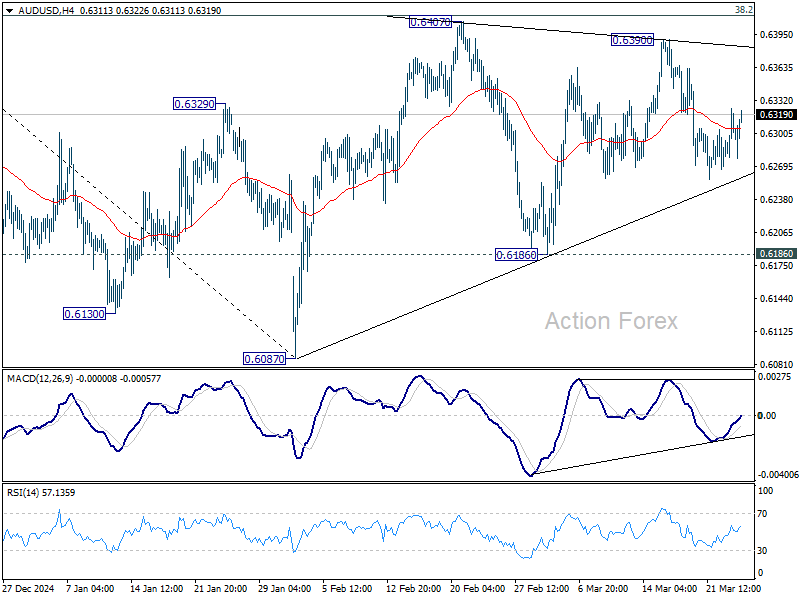Select the 0.63290 price label
Image resolution: width=800 pixels, height=600 pixels.
(194, 104)
